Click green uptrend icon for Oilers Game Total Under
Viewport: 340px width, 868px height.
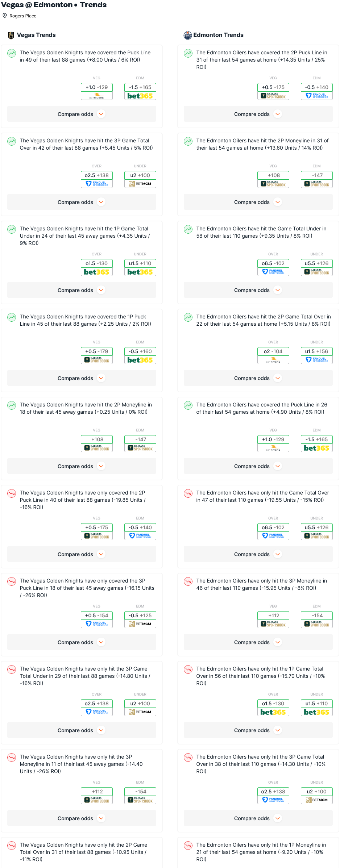pyautogui.click(x=188, y=229)
